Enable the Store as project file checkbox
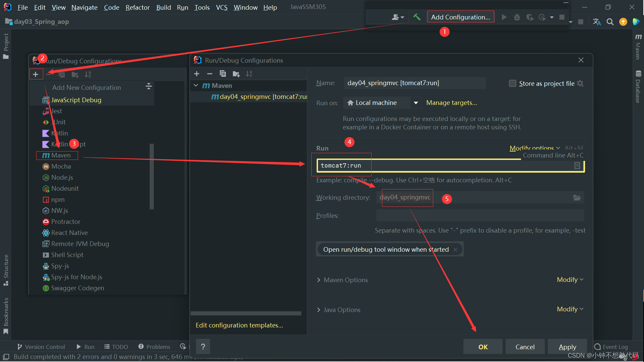The height and width of the screenshot is (362, 644). pos(513,83)
